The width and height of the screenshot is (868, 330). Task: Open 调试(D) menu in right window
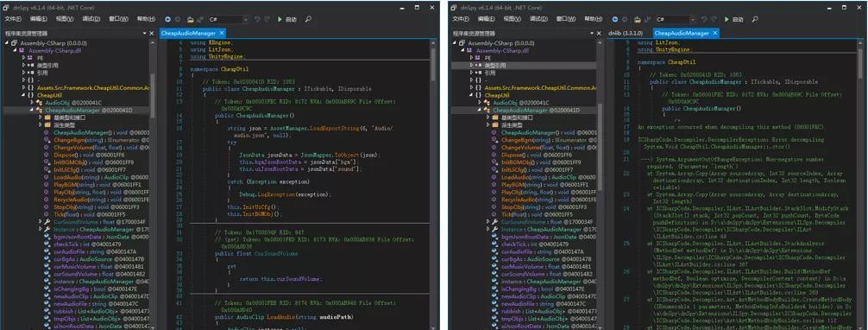[538, 19]
